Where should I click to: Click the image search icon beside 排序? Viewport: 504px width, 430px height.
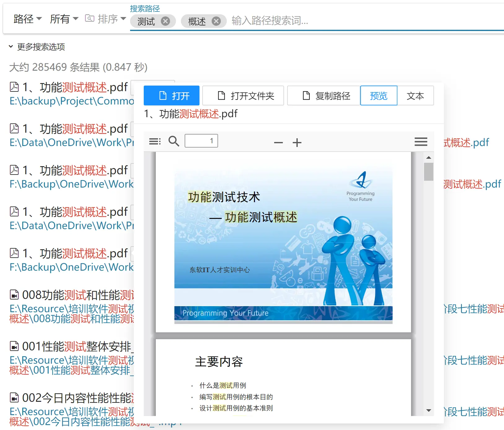(x=90, y=19)
